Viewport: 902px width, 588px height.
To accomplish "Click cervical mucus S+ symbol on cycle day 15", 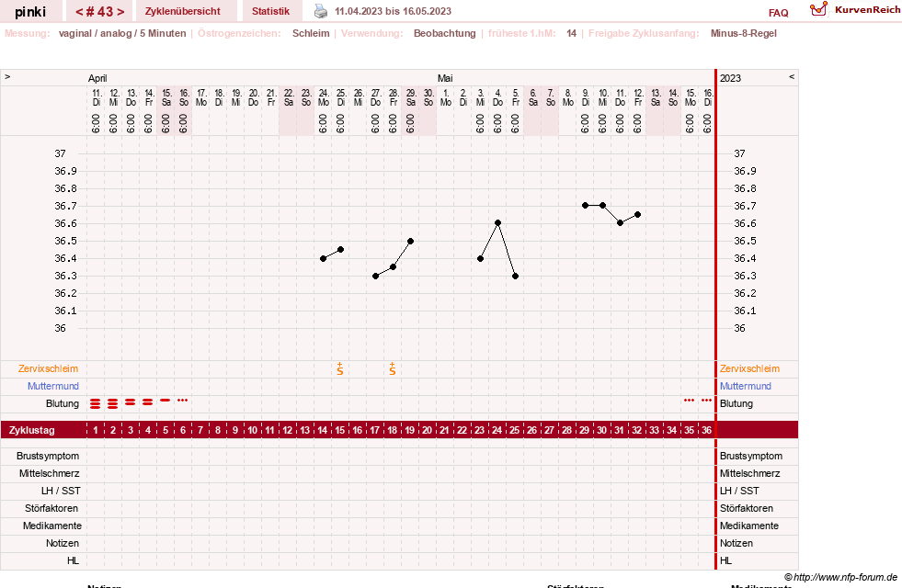I will [x=340, y=369].
